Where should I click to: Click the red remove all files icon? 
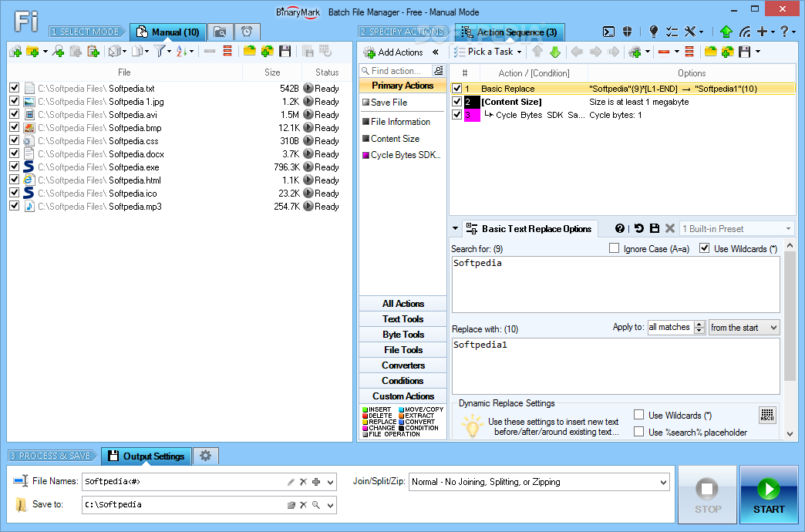coord(227,51)
